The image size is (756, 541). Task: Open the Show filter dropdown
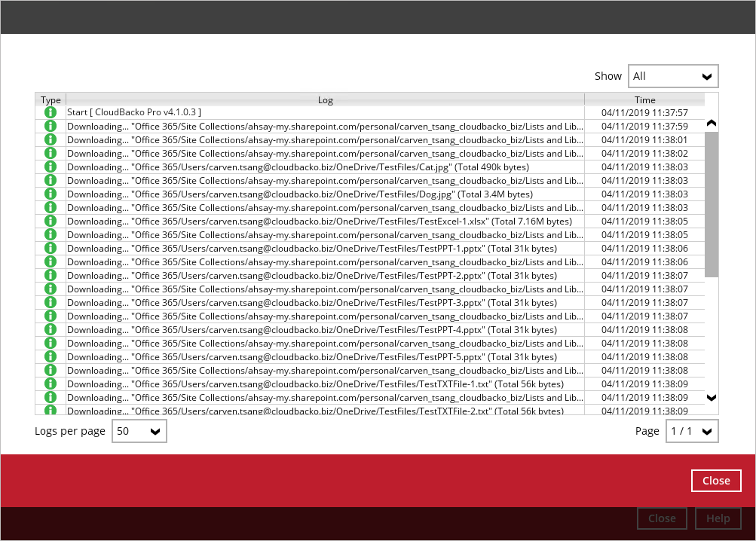[672, 76]
